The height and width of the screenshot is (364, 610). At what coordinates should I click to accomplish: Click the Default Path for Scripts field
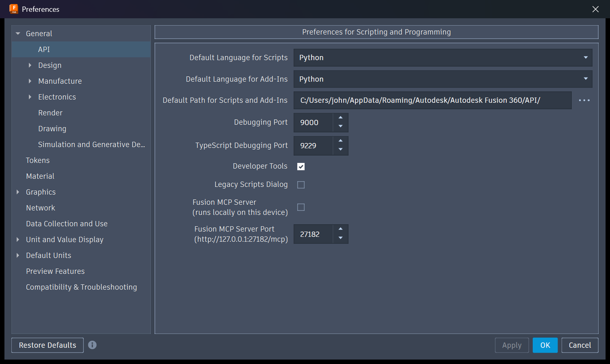432,100
